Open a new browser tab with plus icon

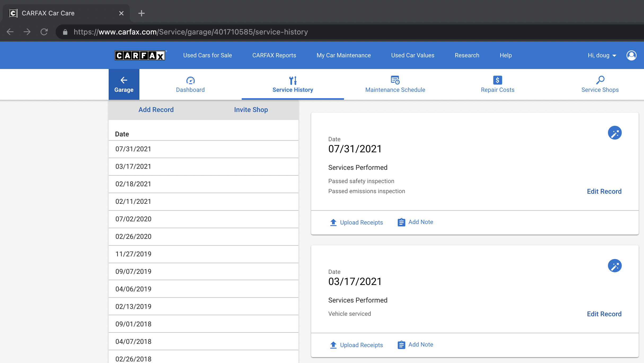[142, 13]
